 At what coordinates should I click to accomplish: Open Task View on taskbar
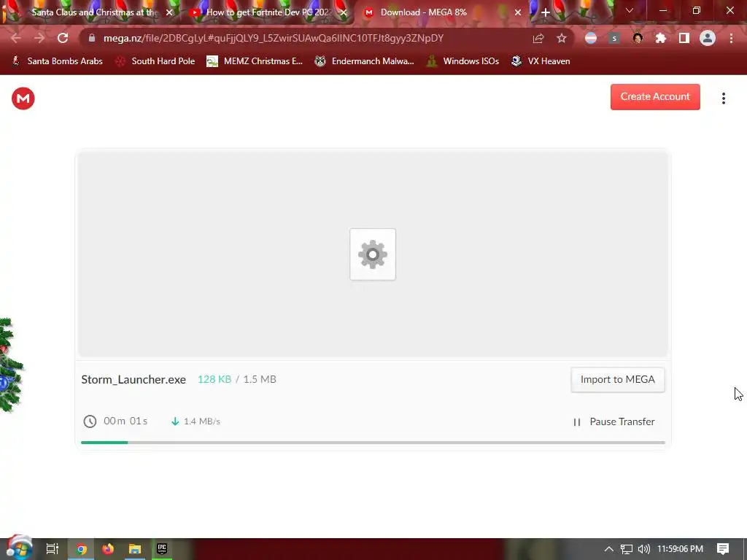click(x=53, y=549)
